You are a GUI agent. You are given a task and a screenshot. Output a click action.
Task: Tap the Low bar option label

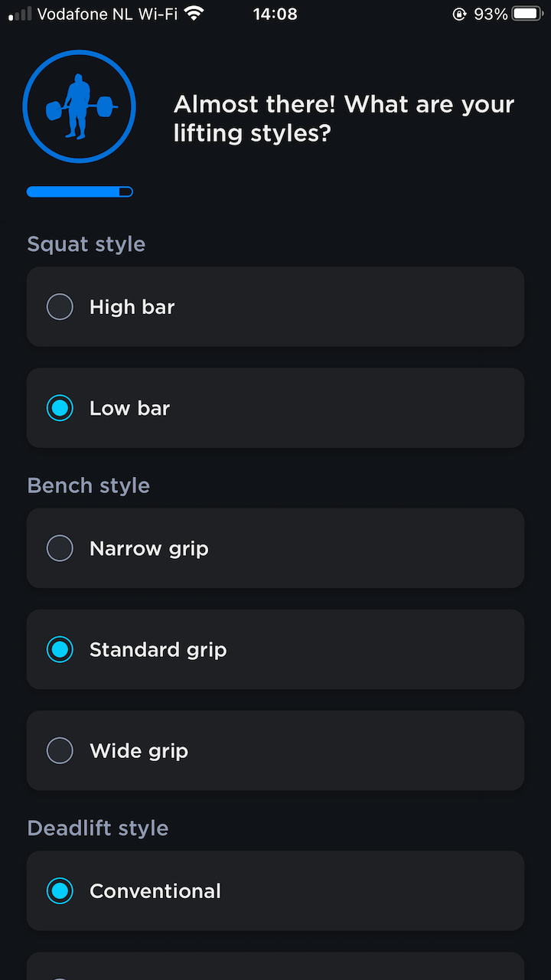point(129,408)
